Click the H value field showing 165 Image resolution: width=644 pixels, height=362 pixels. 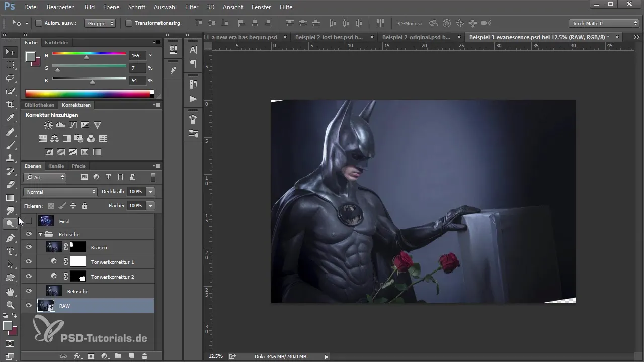137,55
